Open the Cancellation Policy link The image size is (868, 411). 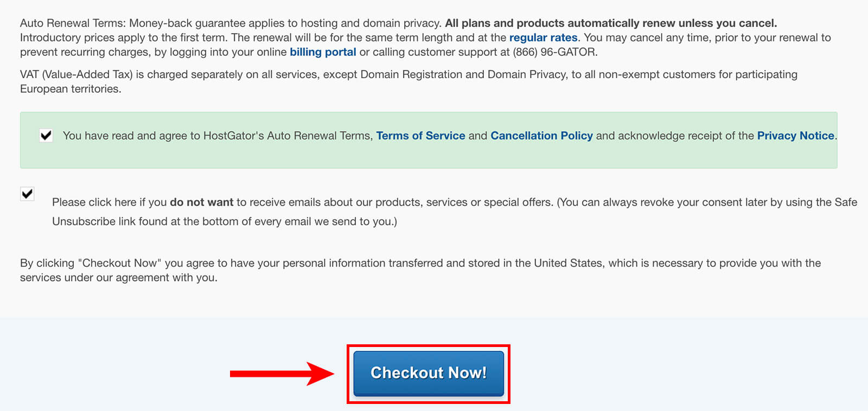541,136
